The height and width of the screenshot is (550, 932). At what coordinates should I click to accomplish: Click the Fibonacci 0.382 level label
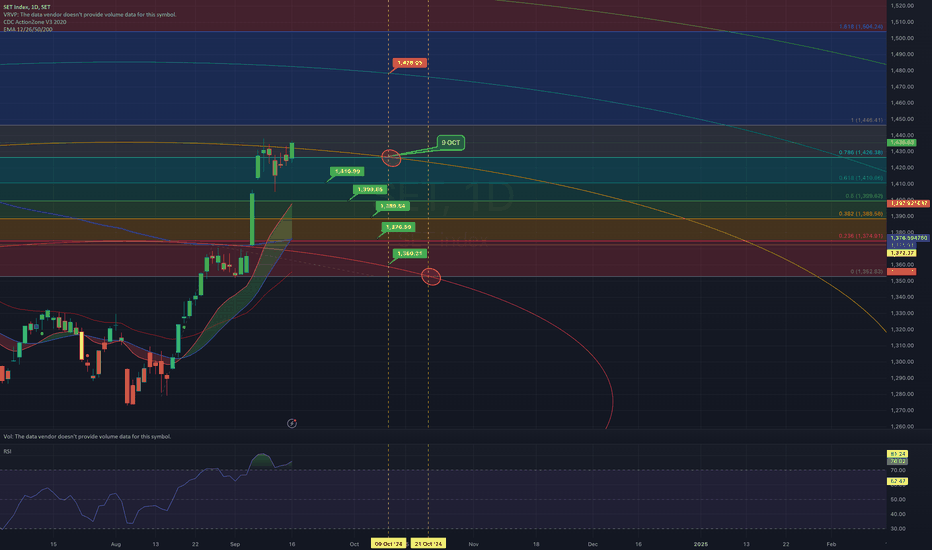(x=861, y=214)
